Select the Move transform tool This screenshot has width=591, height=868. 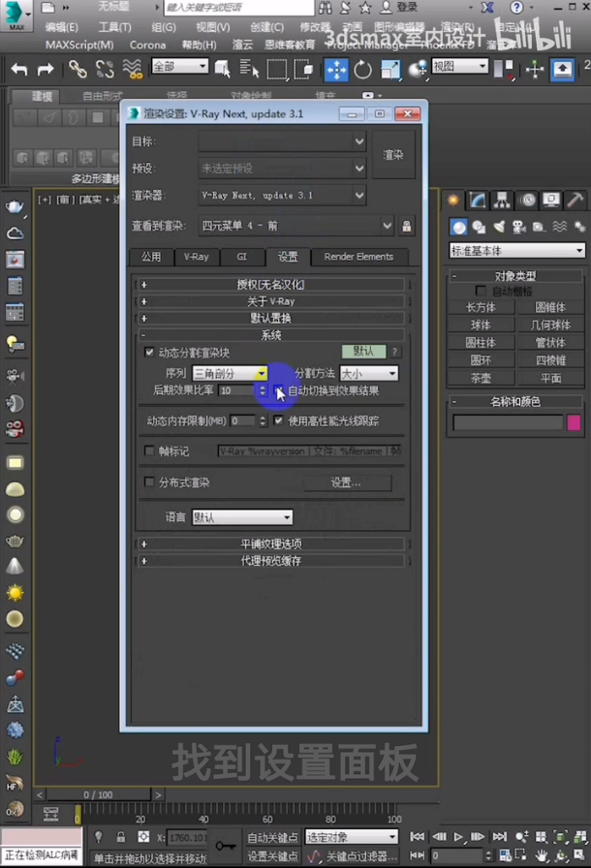[x=336, y=69]
